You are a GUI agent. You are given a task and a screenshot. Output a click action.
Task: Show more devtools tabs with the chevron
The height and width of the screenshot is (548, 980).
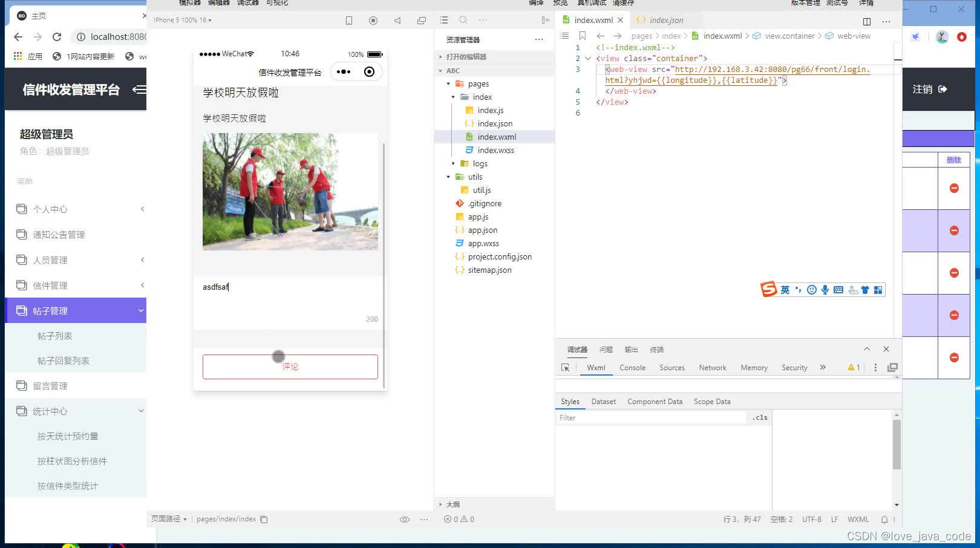pyautogui.click(x=823, y=367)
